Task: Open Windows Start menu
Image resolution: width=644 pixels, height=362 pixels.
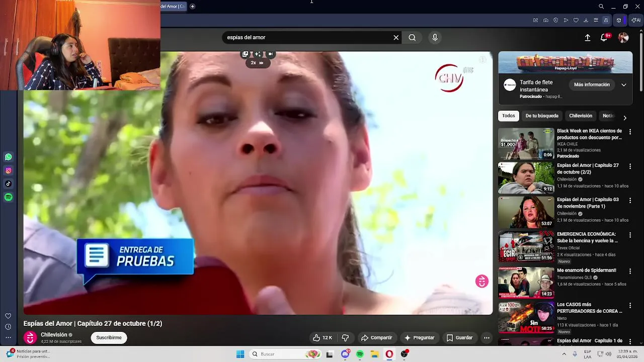Action: pyautogui.click(x=240, y=354)
